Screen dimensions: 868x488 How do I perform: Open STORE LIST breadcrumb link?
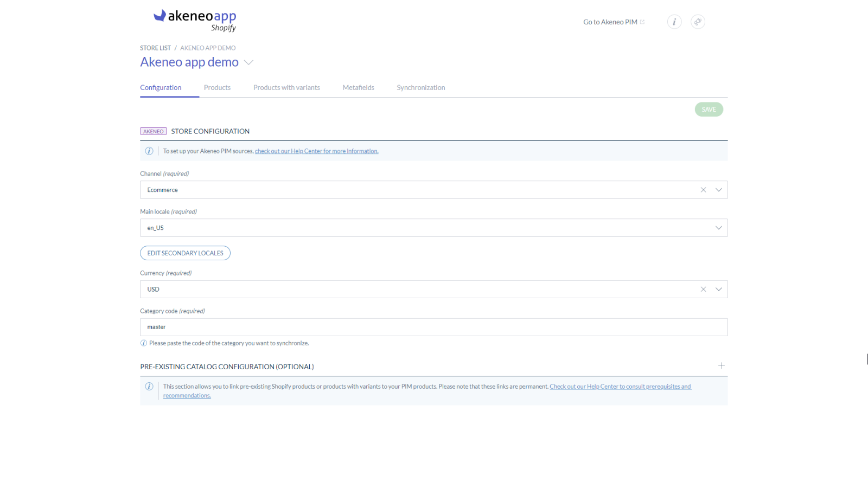pos(155,48)
